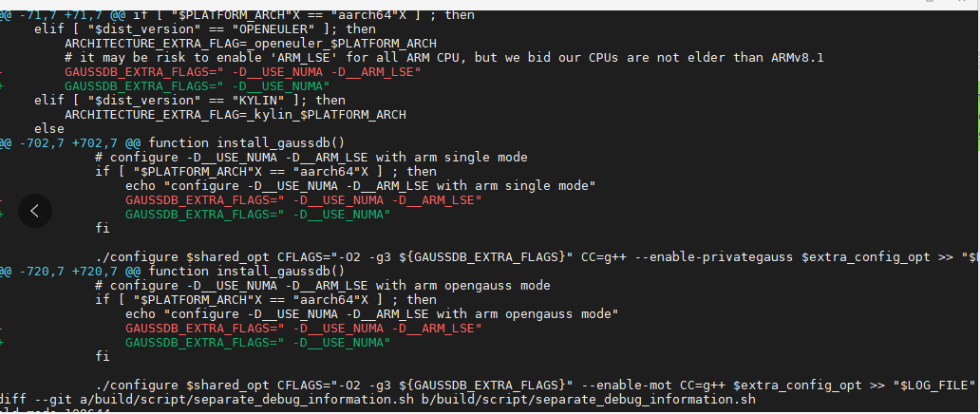Screen dimensions: 980x414
Task: Click the @@ -720,7 +720,7 hunk header
Action: 172,272
